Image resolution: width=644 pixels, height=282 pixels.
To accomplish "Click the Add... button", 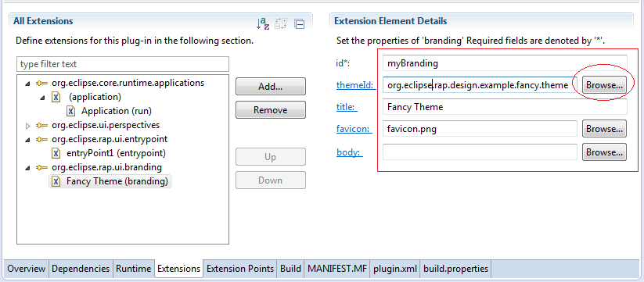I will 270,87.
